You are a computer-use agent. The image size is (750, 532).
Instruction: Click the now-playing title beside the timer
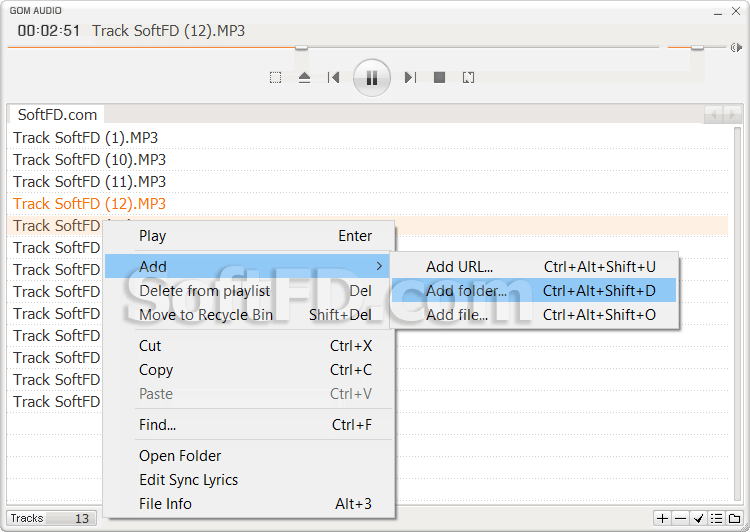[x=168, y=31]
